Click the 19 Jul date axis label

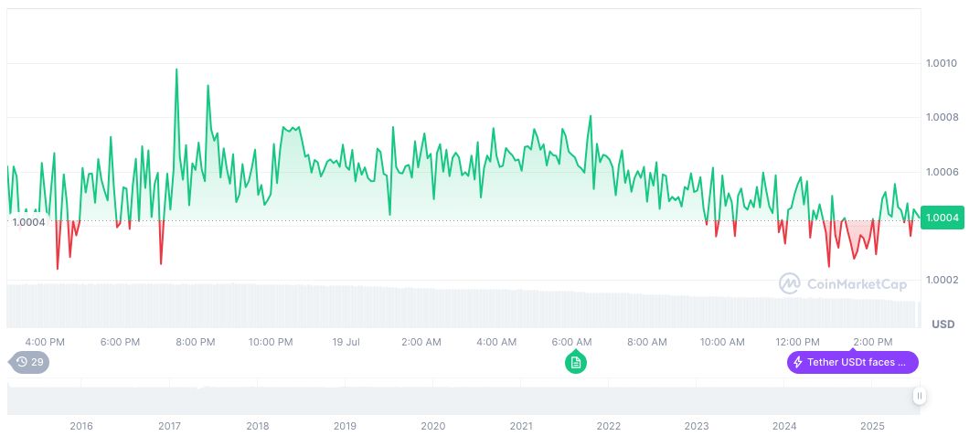(345, 342)
